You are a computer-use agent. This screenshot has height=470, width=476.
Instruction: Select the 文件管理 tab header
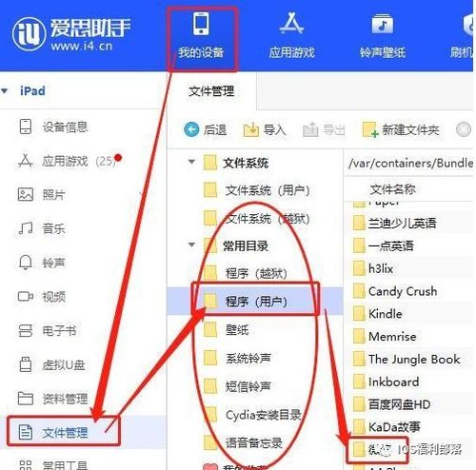[211, 91]
